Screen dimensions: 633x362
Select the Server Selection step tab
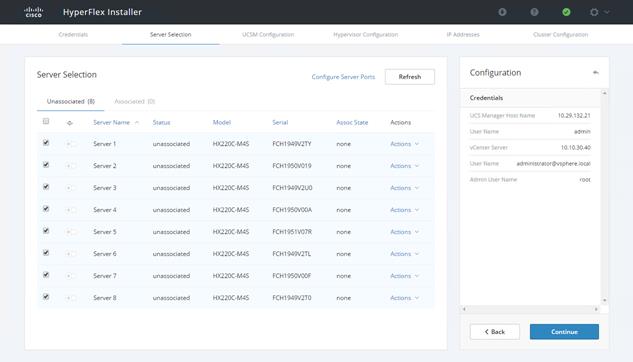click(x=170, y=35)
